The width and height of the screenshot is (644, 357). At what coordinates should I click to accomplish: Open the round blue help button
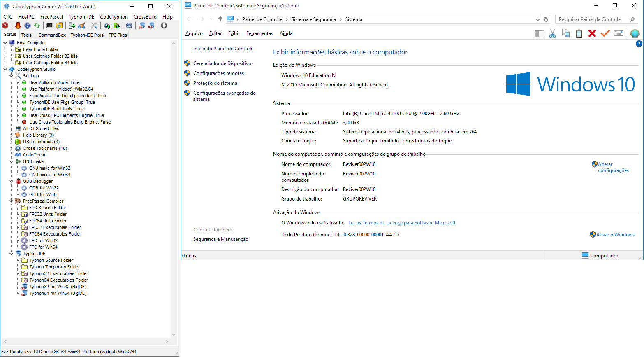639,44
